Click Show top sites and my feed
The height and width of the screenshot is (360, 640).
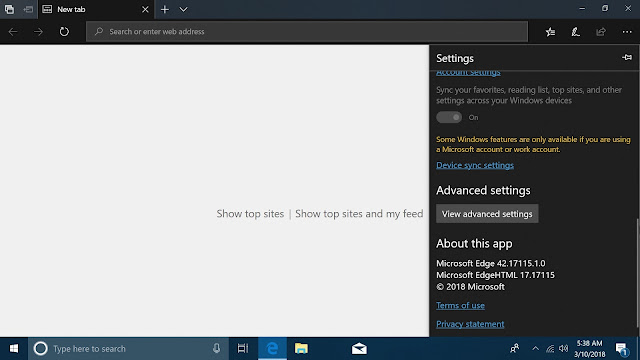coord(359,214)
